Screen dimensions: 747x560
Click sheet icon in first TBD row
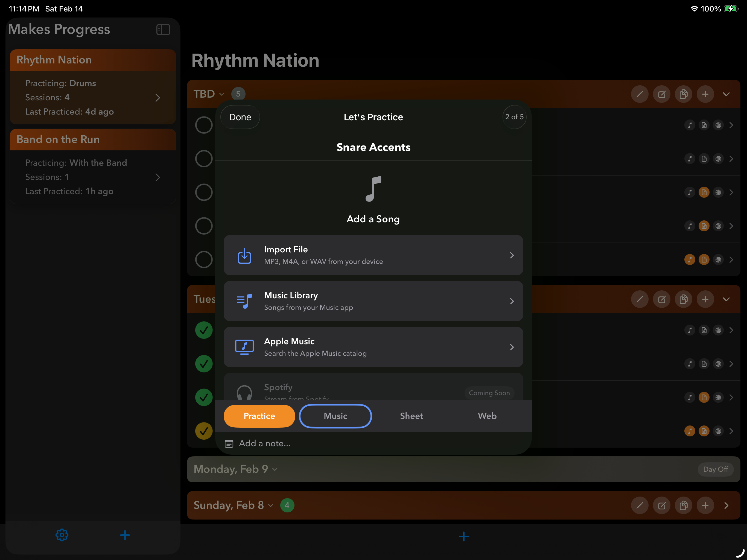pos(704,125)
